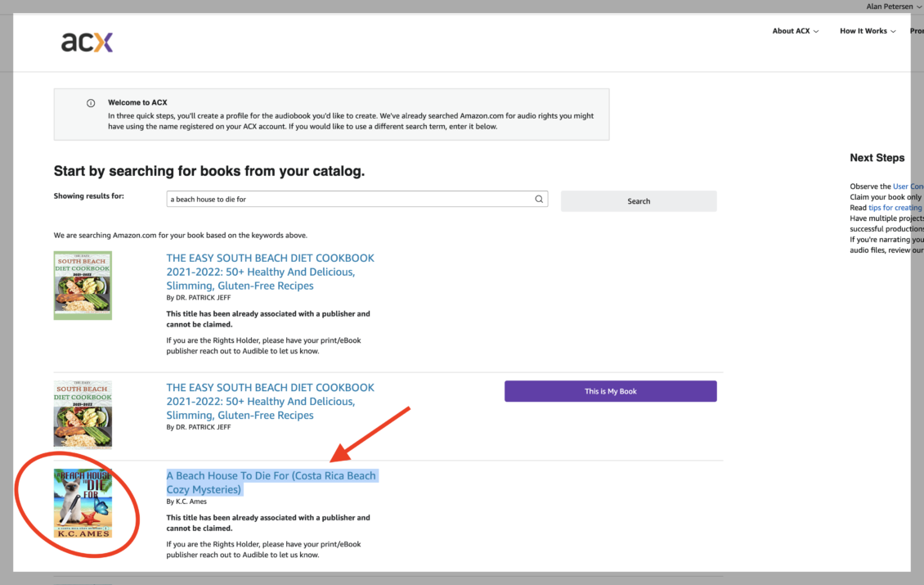Viewport: 924px width, 585px height.
Task: Click the info icon in Welcome banner
Action: click(91, 103)
